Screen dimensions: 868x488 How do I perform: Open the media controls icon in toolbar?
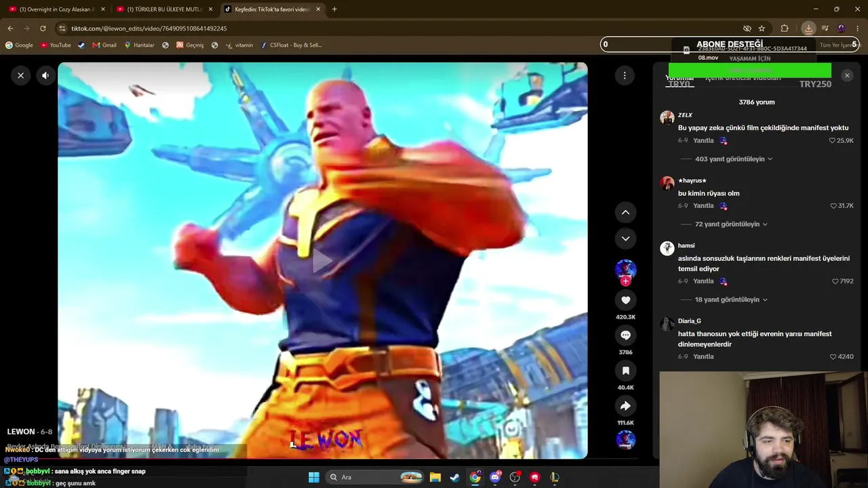[825, 28]
